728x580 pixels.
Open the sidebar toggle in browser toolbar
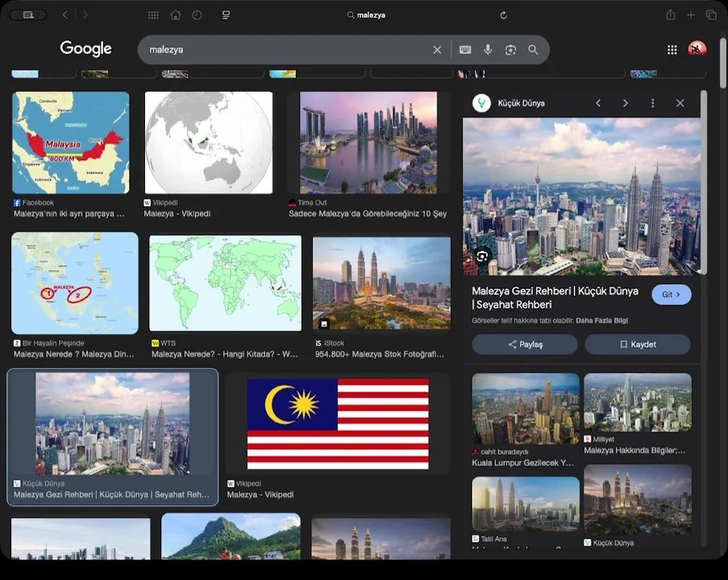pos(28,14)
